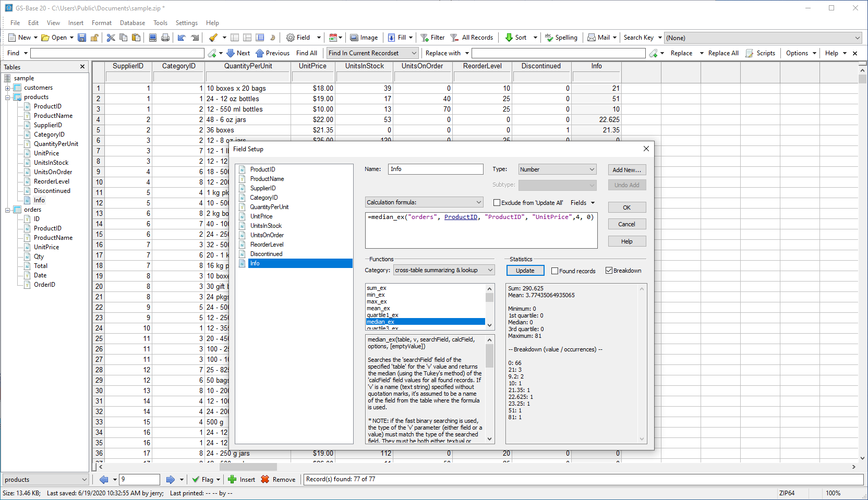Image resolution: width=868 pixels, height=500 pixels.
Task: Open the Type dropdown showing Number
Action: pos(557,169)
